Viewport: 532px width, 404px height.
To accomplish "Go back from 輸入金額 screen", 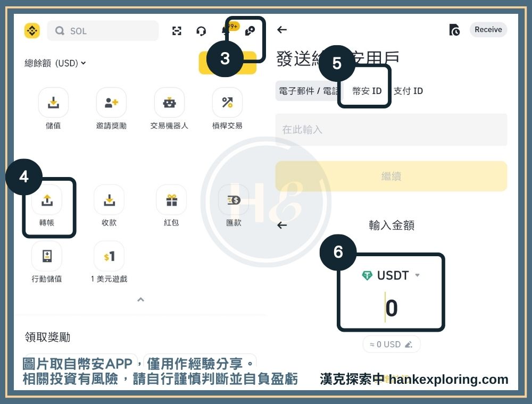I will (282, 225).
